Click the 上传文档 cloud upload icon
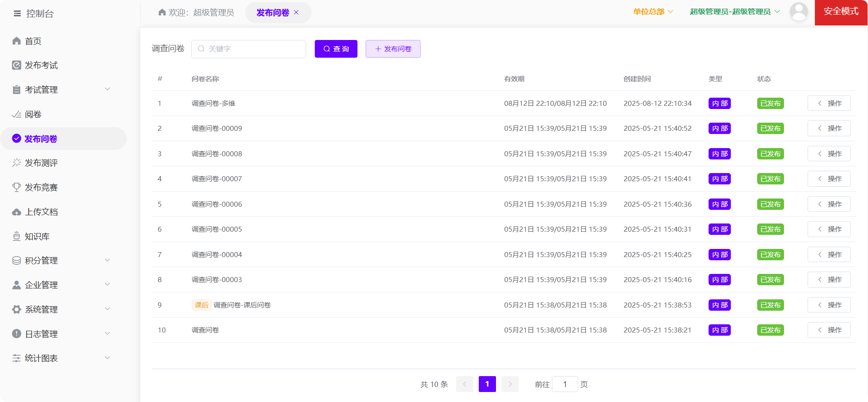 pyautogui.click(x=17, y=212)
